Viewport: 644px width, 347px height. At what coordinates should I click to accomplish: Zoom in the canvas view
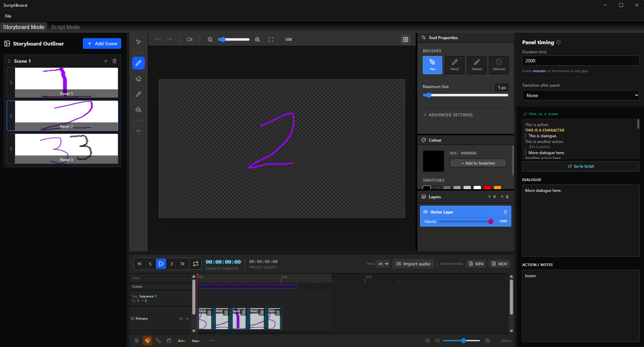tap(257, 39)
